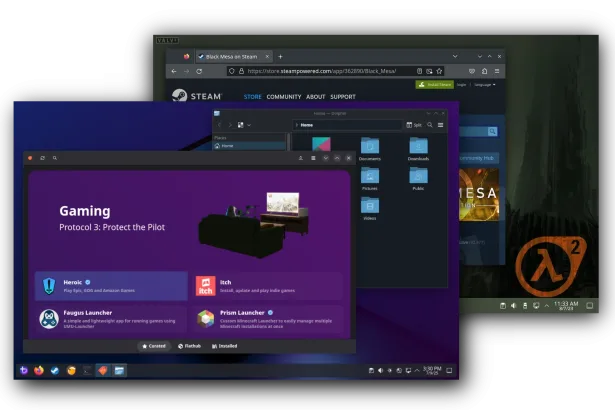Expand the view mode dropdown in file manager
The height and width of the screenshot is (410, 615).
(250, 125)
